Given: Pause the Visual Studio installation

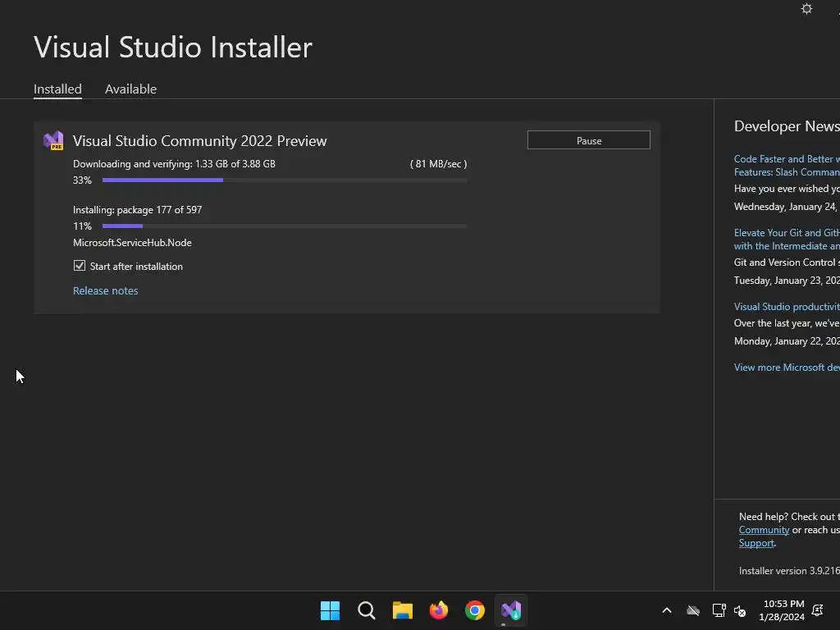Looking at the screenshot, I should click(589, 140).
